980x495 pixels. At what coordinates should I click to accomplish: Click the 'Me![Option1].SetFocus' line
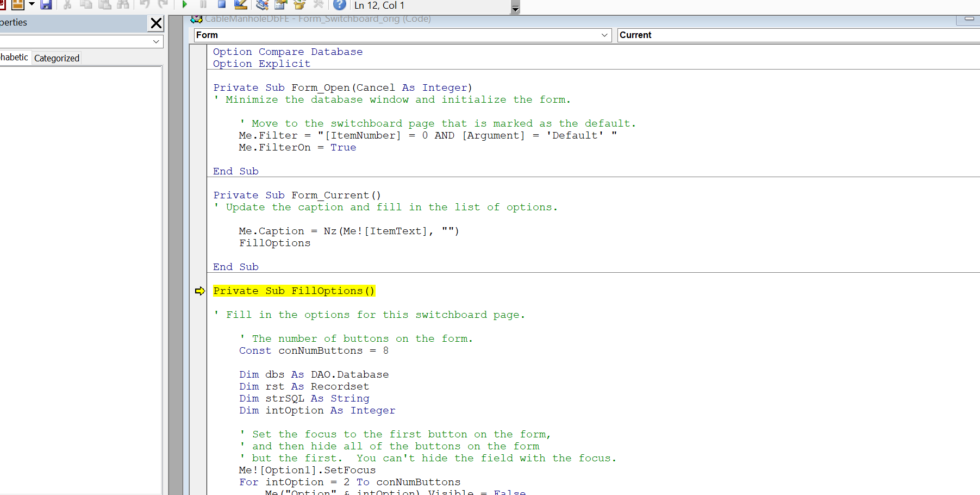tap(307, 470)
